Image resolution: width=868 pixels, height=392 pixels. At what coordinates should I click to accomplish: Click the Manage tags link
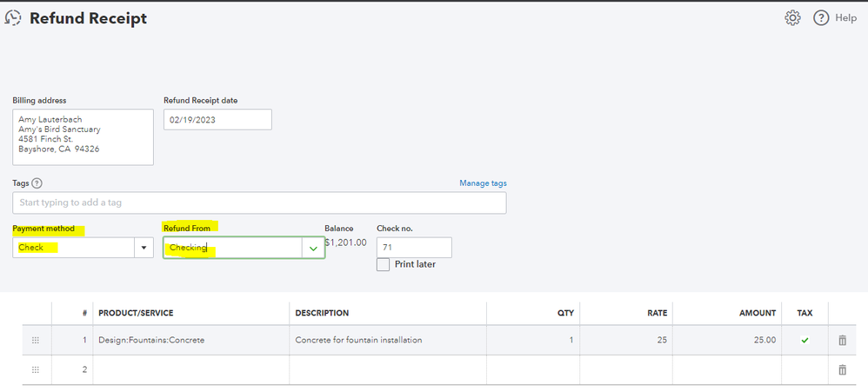click(x=483, y=183)
